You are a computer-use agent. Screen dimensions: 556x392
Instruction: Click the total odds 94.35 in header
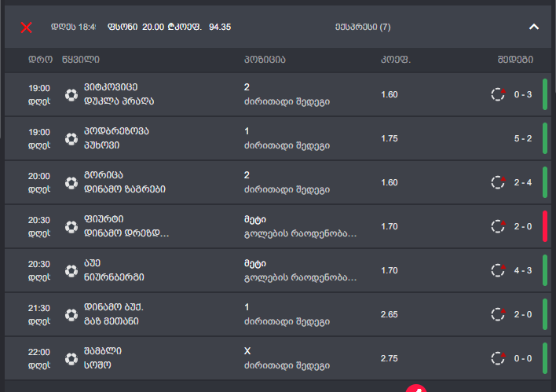pos(220,27)
